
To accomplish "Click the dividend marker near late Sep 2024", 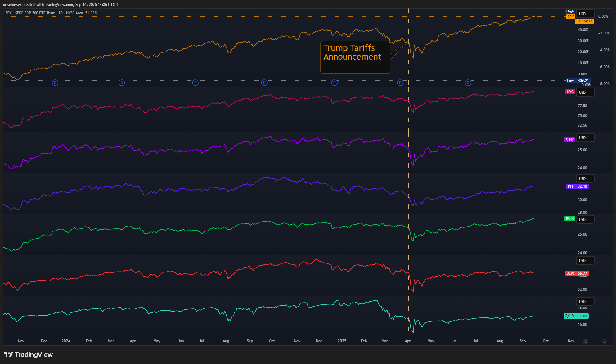I will click(264, 83).
